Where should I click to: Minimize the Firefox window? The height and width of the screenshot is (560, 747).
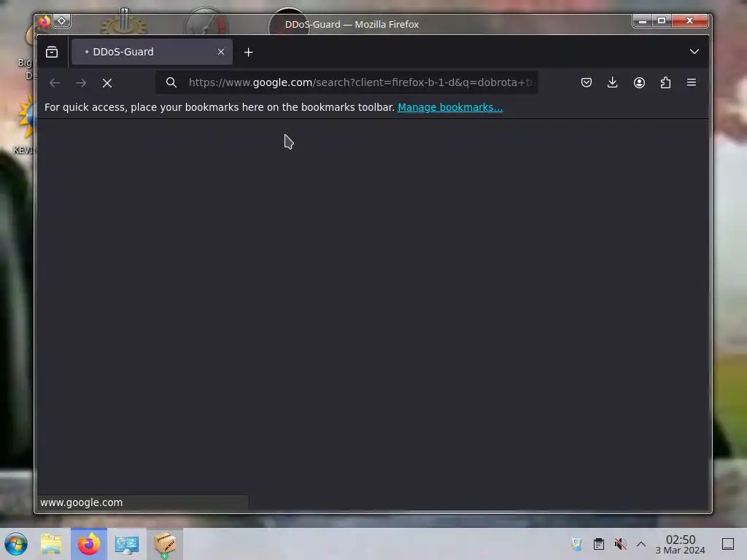(642, 20)
